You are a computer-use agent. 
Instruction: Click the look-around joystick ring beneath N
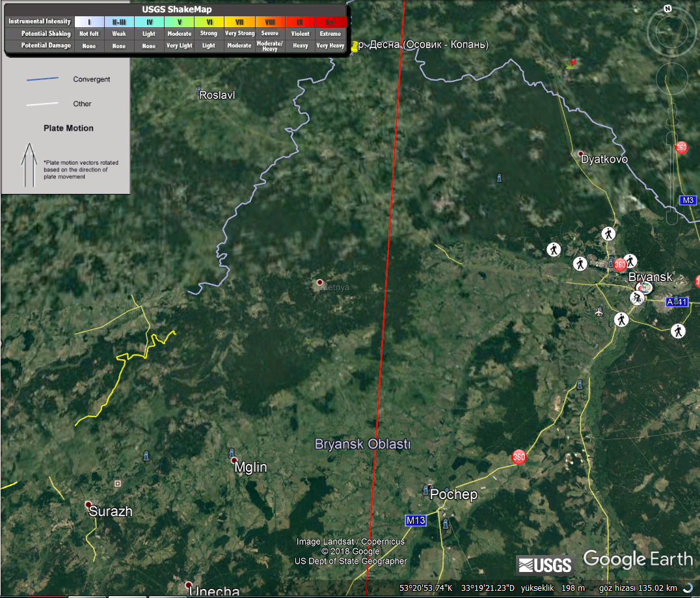point(672,32)
